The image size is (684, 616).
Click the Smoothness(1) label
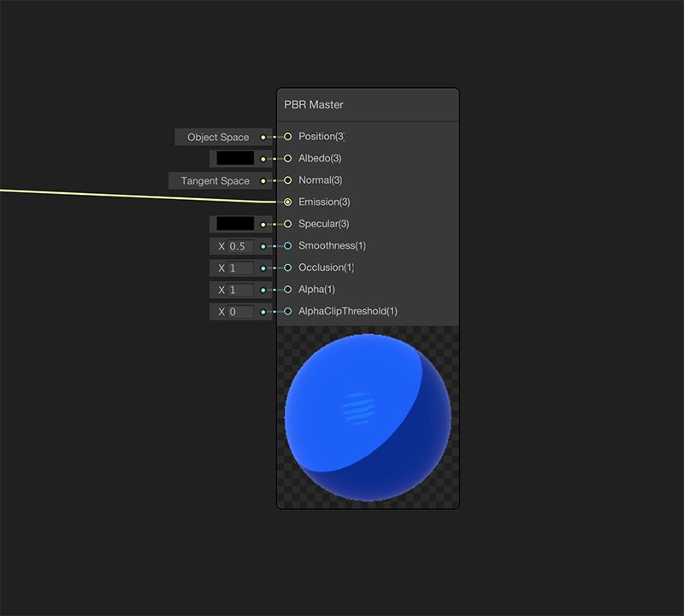point(332,246)
